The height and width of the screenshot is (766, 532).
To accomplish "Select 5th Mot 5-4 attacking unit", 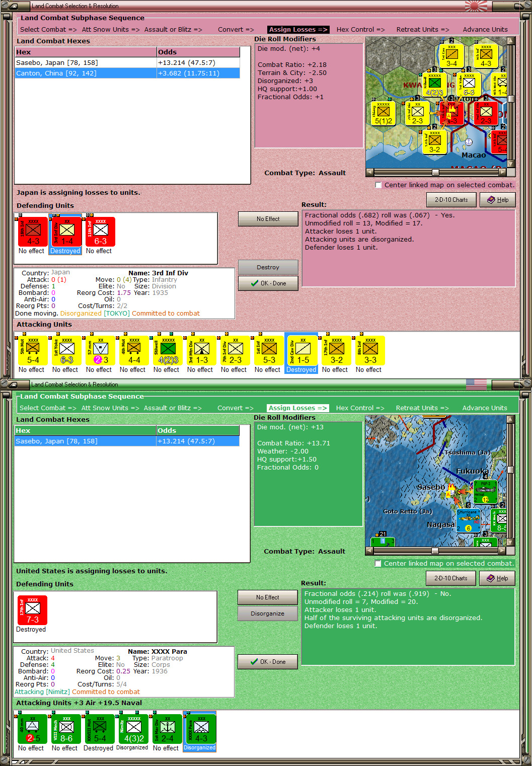I will point(33,351).
